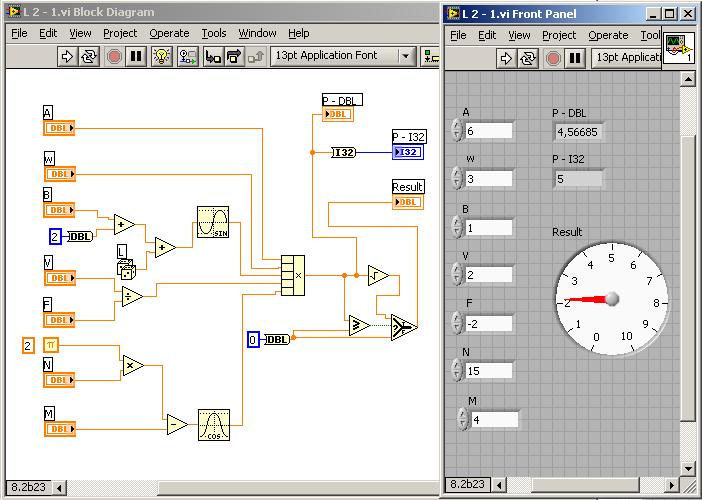Click Step Into debugging icon
This screenshot has width=702, height=500.
[x=213, y=56]
